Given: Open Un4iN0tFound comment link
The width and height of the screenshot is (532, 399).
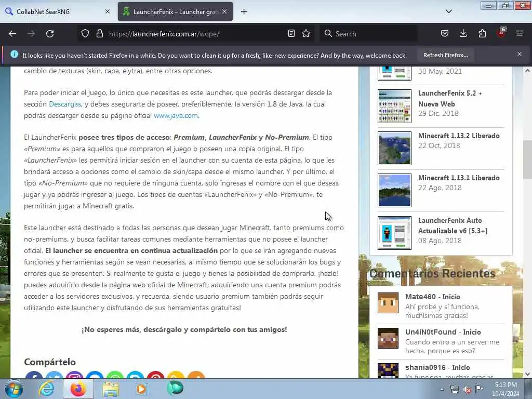Looking at the screenshot, I should pyautogui.click(x=443, y=332).
